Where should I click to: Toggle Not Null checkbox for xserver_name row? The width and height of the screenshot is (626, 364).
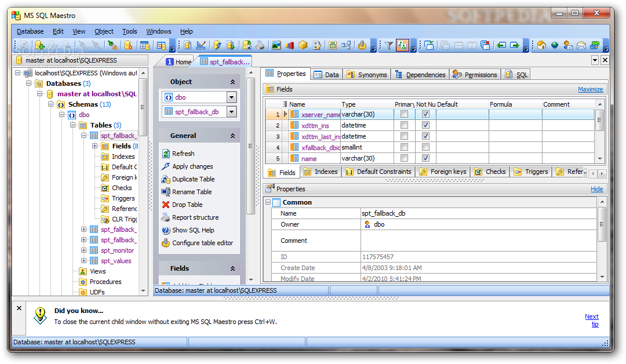(425, 114)
